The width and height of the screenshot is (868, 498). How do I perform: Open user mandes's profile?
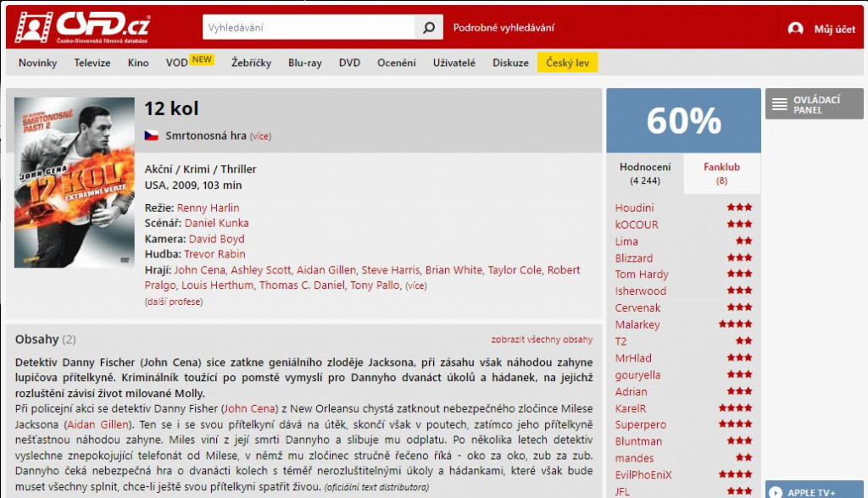634,458
